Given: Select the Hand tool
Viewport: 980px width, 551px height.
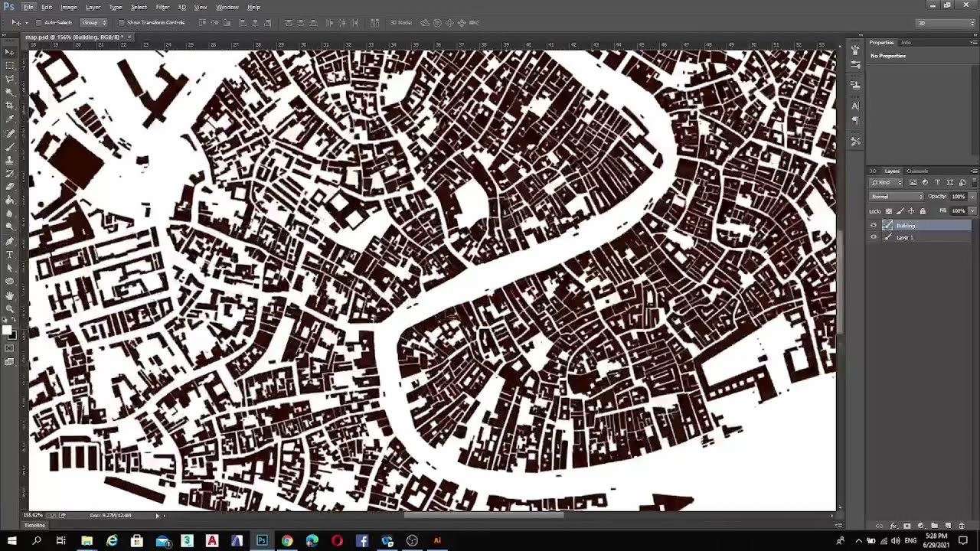Looking at the screenshot, I should point(10,295).
